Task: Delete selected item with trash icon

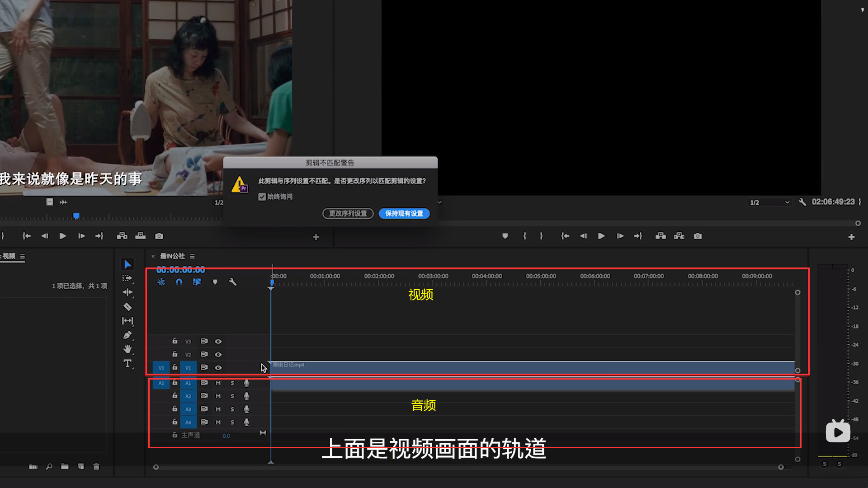Action: coord(96,466)
